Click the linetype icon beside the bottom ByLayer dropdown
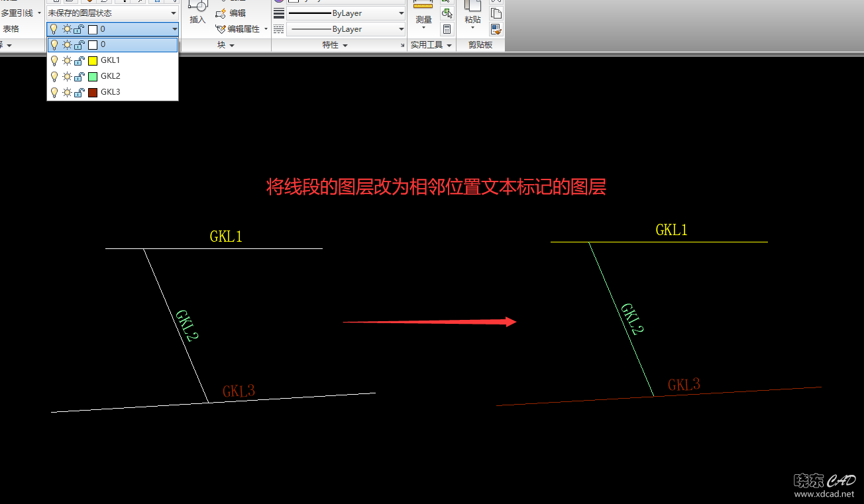This screenshot has height=504, width=864. point(279,29)
